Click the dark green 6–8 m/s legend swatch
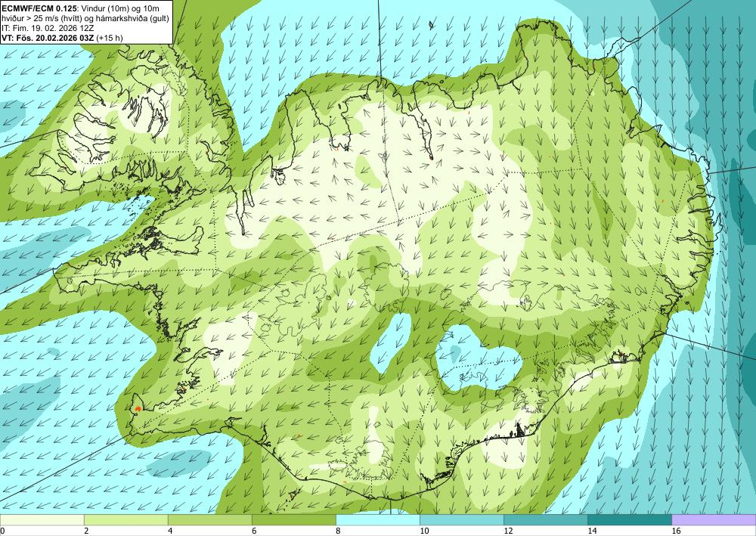Viewport: 756px width, 536px height. 293,520
